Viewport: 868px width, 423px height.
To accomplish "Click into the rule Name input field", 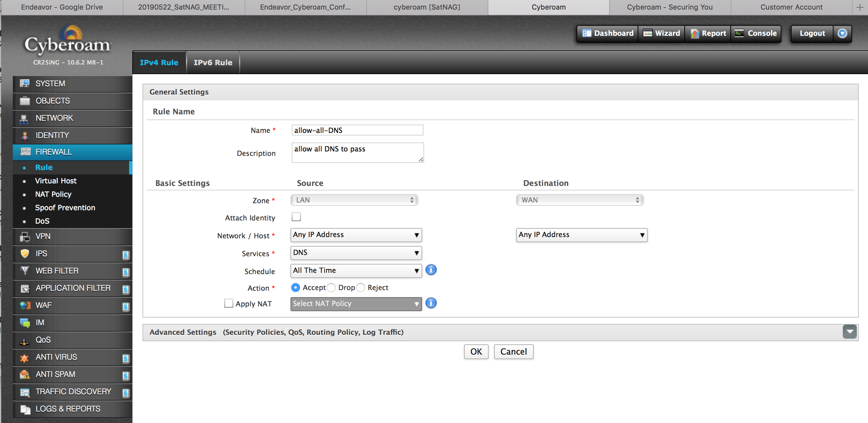I will (x=357, y=130).
